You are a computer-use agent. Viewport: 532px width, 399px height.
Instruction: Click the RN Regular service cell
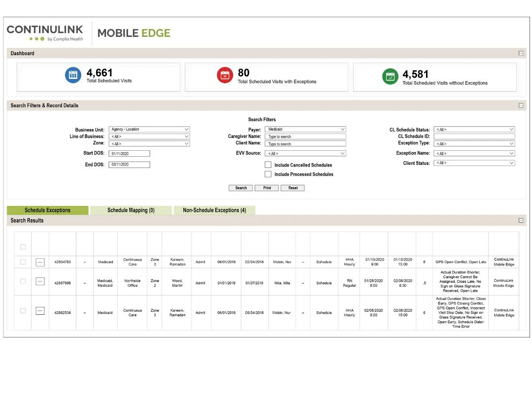[x=349, y=283]
